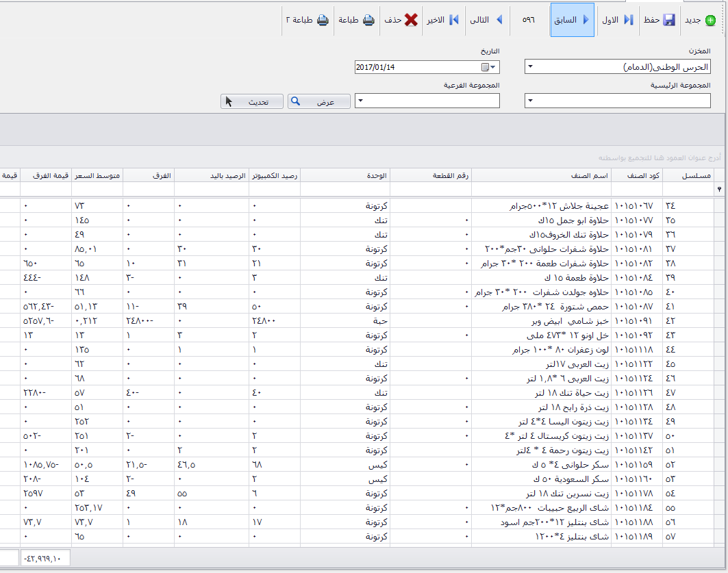Open the المخزن warehouse dropdown
The height and width of the screenshot is (573, 728).
click(x=531, y=67)
